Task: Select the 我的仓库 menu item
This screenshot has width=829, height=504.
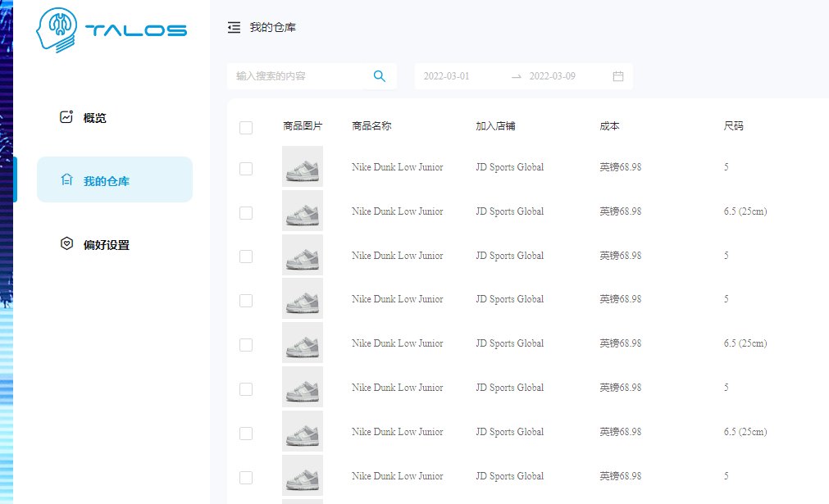Action: 115,179
